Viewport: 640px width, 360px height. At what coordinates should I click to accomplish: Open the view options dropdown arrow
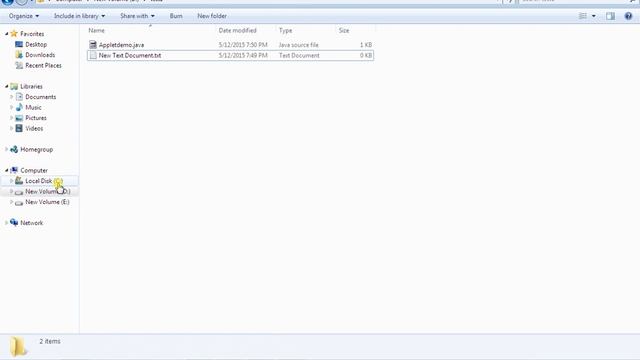(593, 16)
